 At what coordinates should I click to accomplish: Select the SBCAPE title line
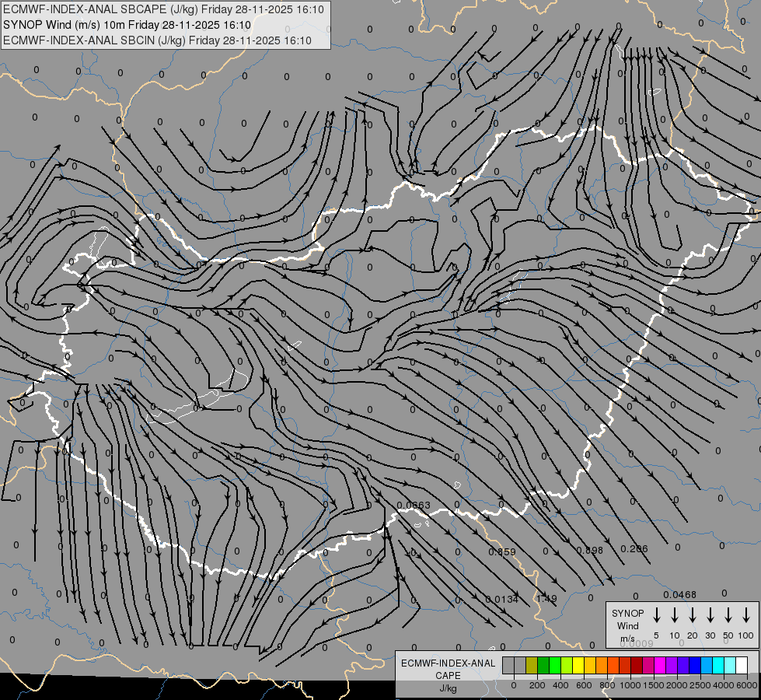pyautogui.click(x=163, y=9)
